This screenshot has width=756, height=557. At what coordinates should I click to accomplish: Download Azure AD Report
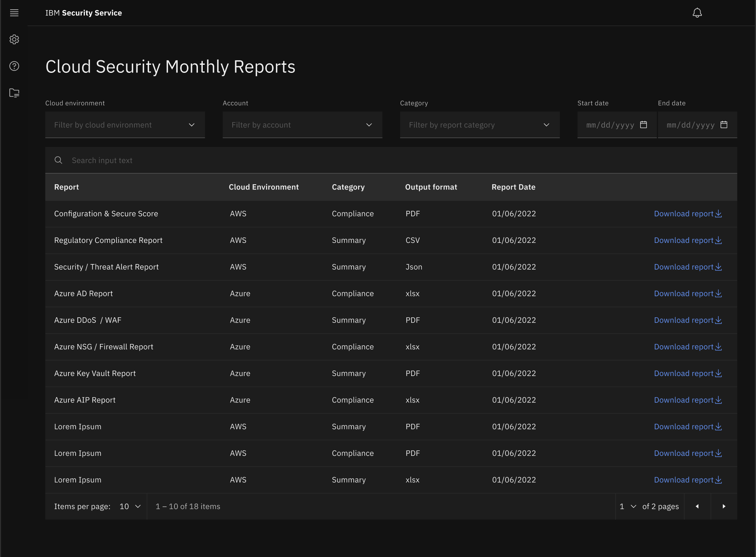pyautogui.click(x=688, y=293)
